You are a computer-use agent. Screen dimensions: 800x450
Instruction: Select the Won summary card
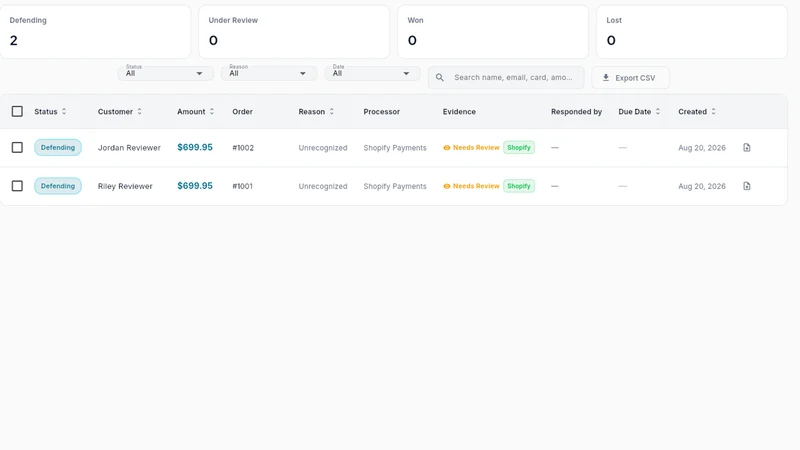[493, 32]
